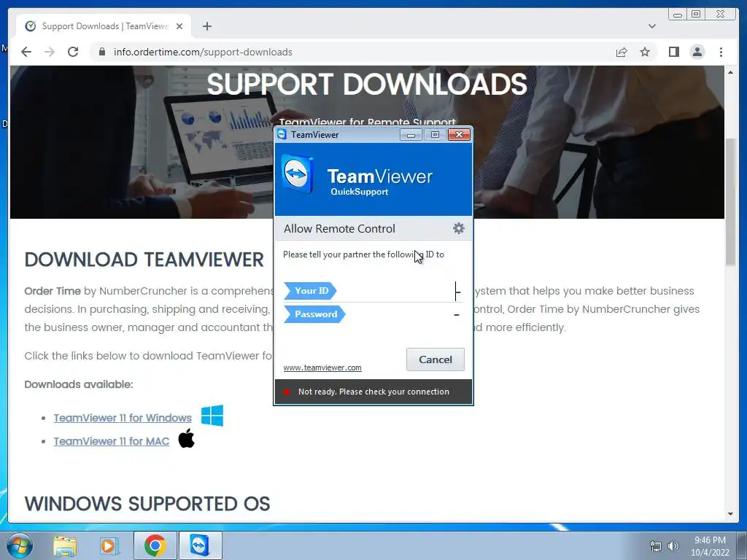
Task: Click the 'Downloads available:' text
Action: tap(79, 384)
